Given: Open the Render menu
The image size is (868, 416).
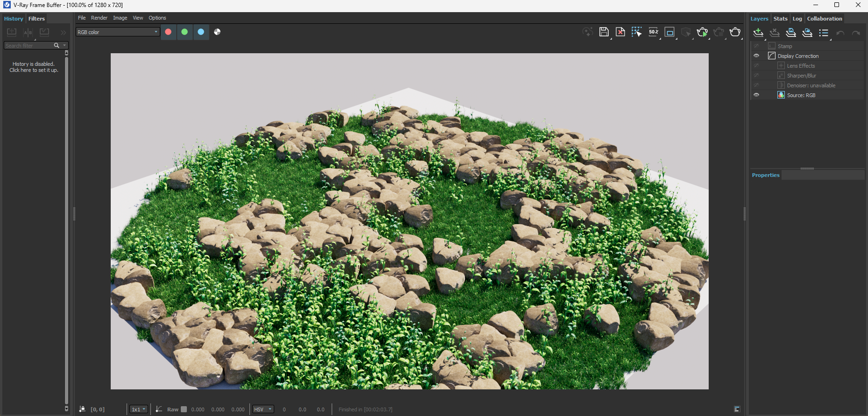Looking at the screenshot, I should pos(99,18).
